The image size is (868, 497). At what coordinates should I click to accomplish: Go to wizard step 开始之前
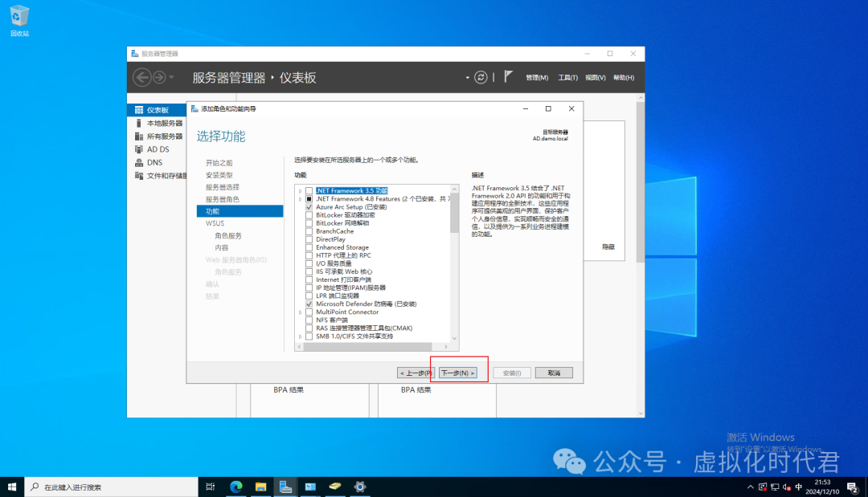click(x=219, y=162)
